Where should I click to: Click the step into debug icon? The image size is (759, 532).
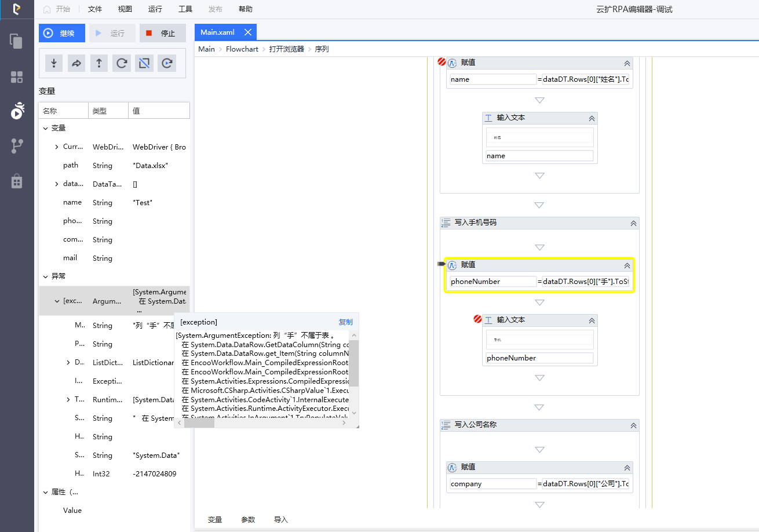click(54, 63)
